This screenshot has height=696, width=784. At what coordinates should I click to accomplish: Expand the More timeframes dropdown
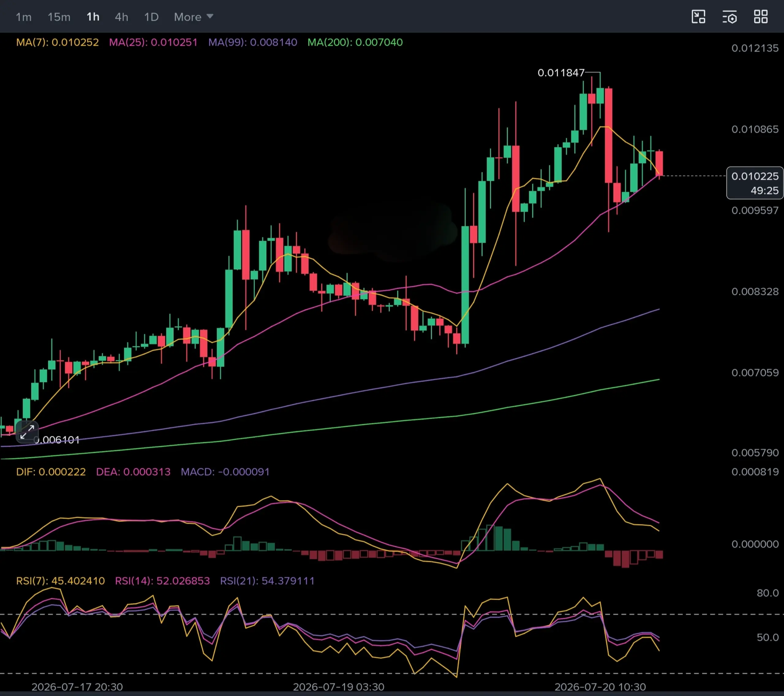coord(193,17)
